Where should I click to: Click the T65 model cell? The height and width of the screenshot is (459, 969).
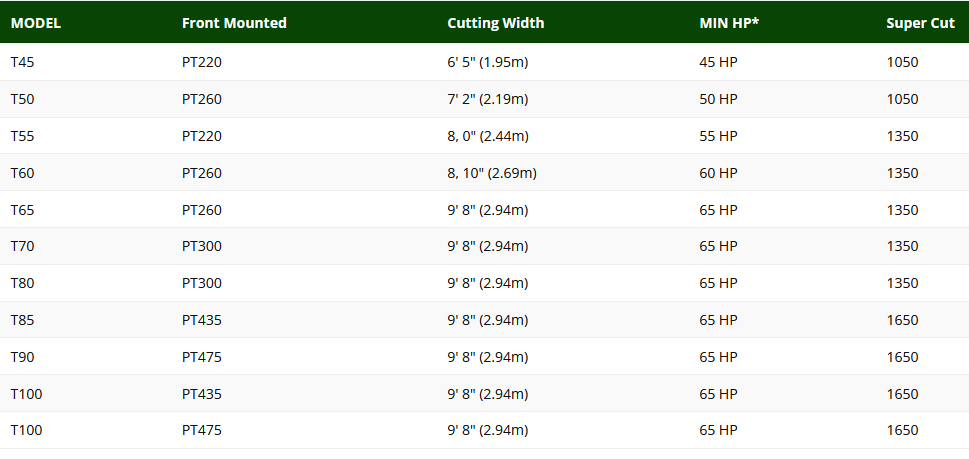pyautogui.click(x=23, y=210)
